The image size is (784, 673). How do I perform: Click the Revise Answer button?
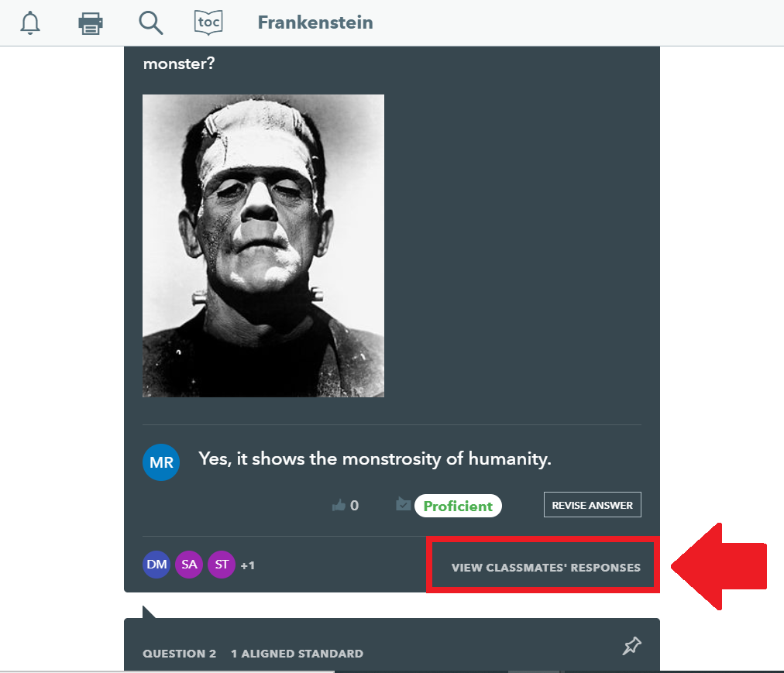pos(593,505)
